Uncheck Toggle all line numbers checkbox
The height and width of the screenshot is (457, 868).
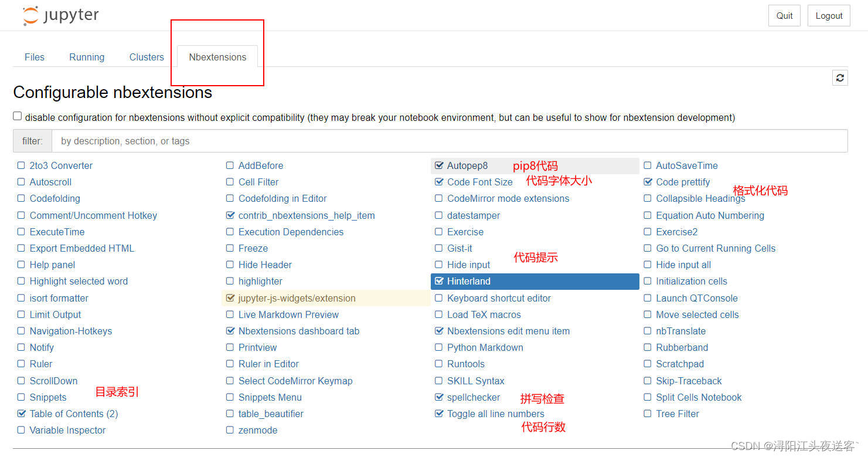439,414
